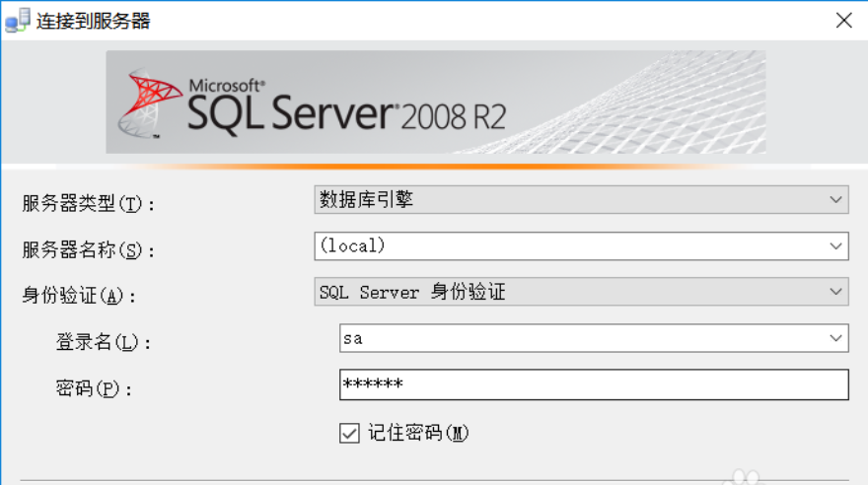Close the 连接到服务器 dialog

(843, 21)
